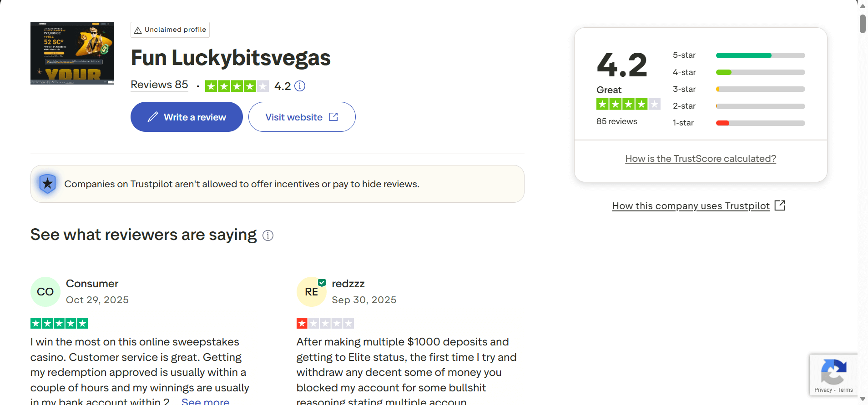Image resolution: width=868 pixels, height=405 pixels.
Task: Open the Write a review button
Action: point(187,117)
